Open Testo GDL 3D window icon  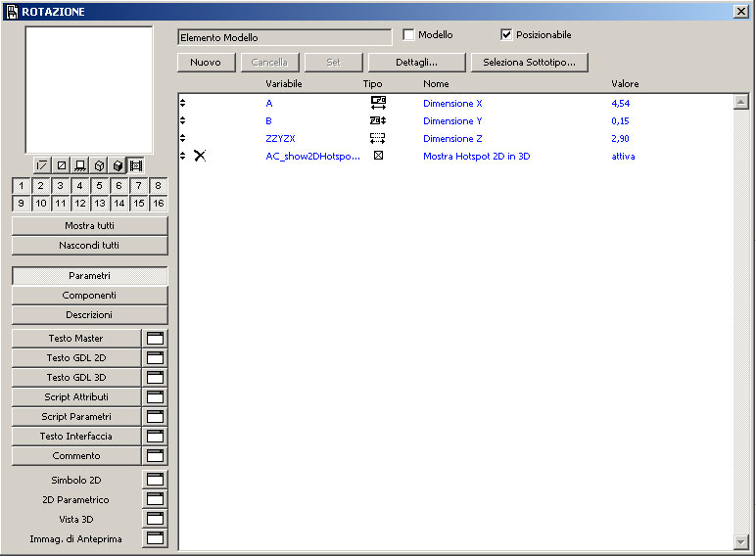click(x=155, y=378)
